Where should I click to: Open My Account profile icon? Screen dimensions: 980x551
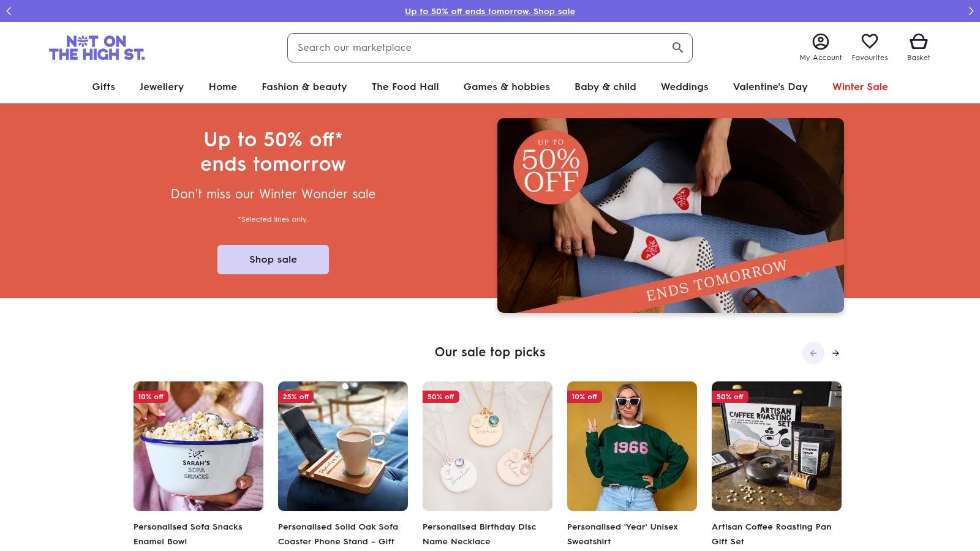click(820, 42)
